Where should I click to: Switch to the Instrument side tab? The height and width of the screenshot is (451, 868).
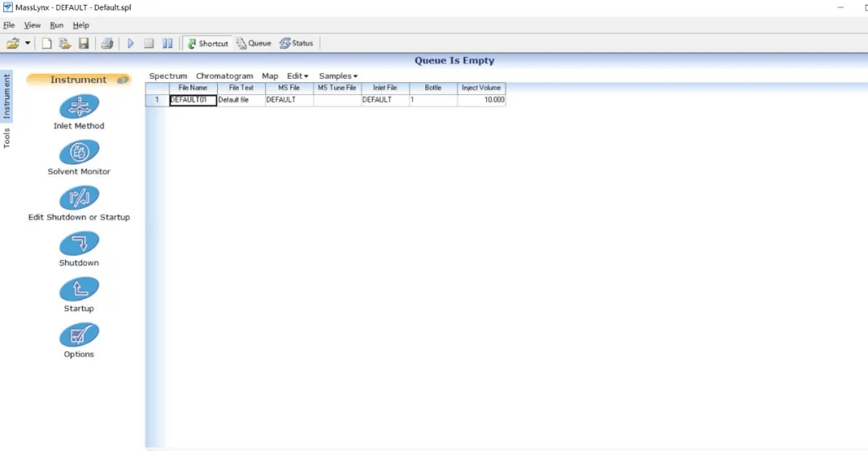pos(6,96)
